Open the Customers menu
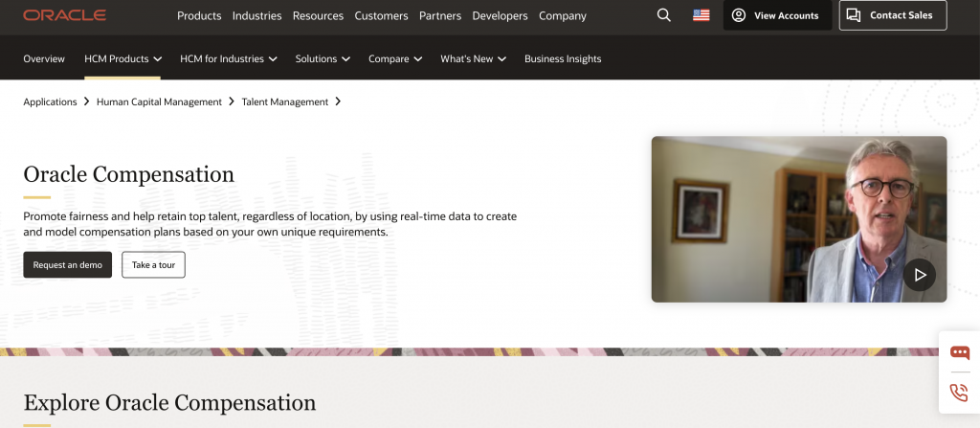The width and height of the screenshot is (980, 428). [x=381, y=16]
